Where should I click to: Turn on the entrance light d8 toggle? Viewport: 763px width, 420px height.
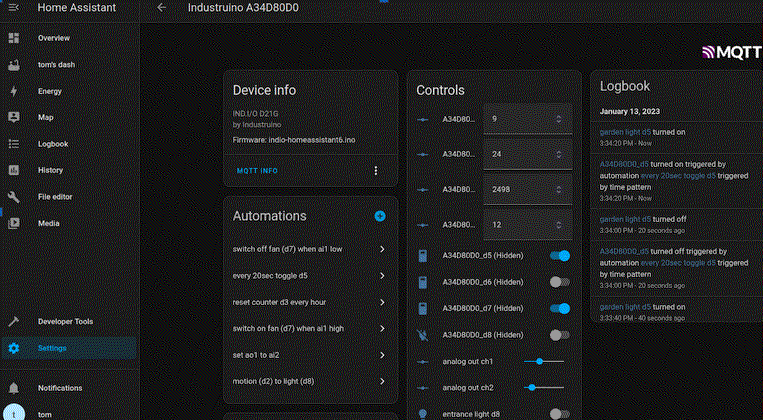[560, 413]
